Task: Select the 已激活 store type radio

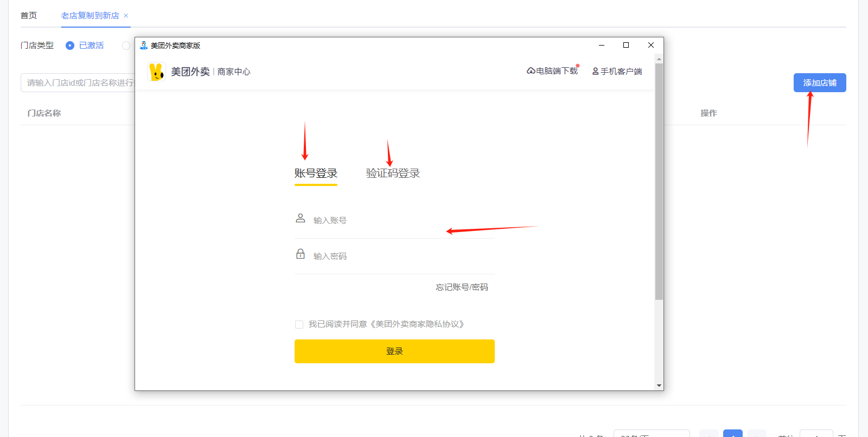Action: [x=70, y=46]
